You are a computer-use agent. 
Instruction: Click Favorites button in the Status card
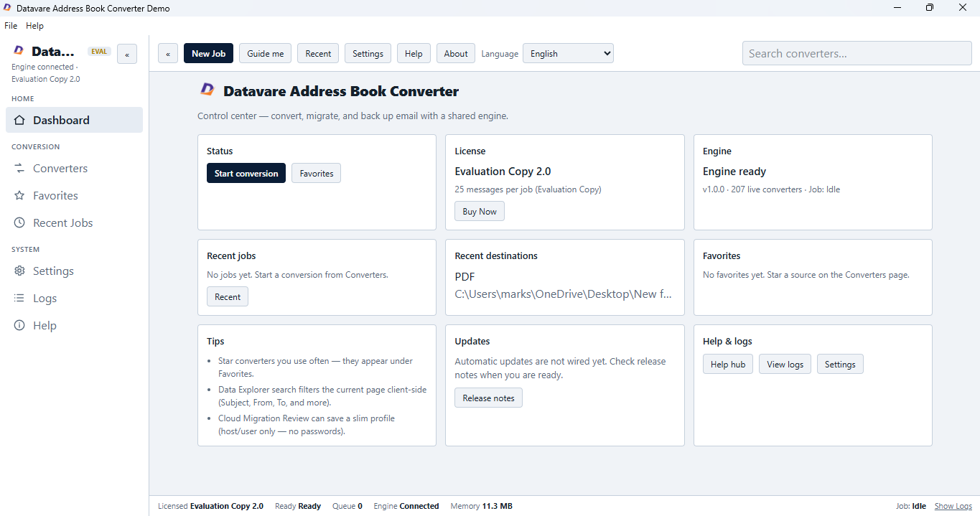[317, 173]
